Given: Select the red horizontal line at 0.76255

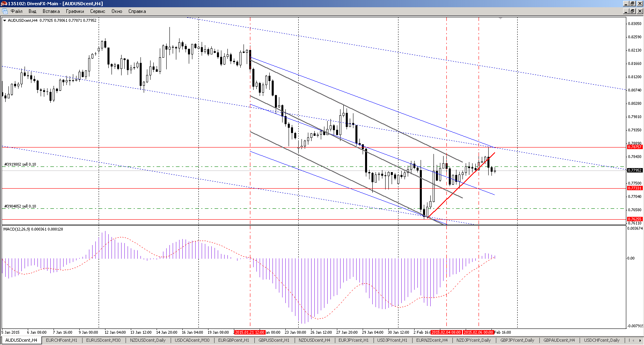Looking at the screenshot, I should tap(314, 220).
